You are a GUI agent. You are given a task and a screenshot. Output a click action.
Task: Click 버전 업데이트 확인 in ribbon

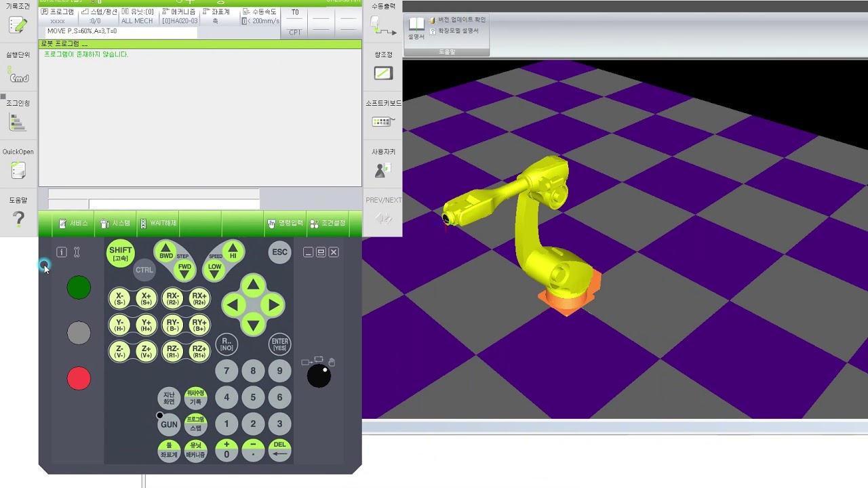(x=458, y=20)
